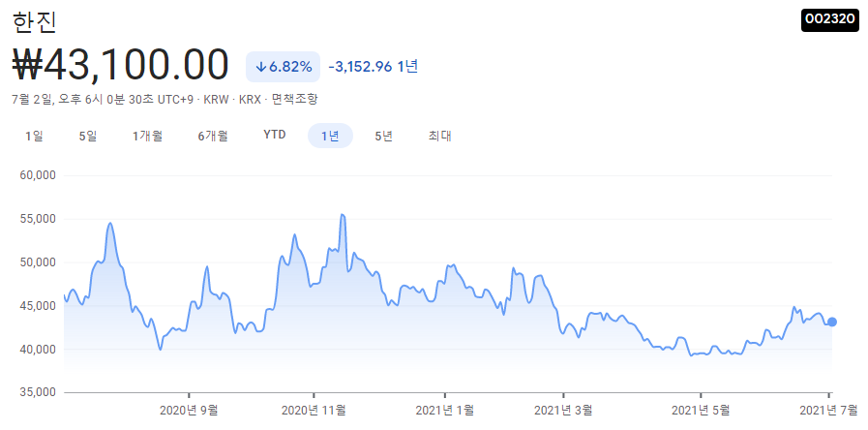Click the 2021년 1월 x-axis label
The width and height of the screenshot is (868, 430).
tap(444, 411)
